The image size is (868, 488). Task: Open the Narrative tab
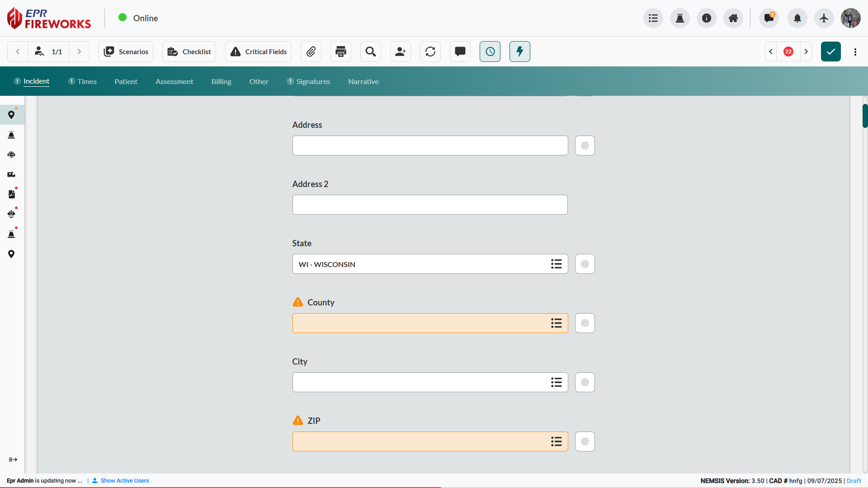(363, 81)
